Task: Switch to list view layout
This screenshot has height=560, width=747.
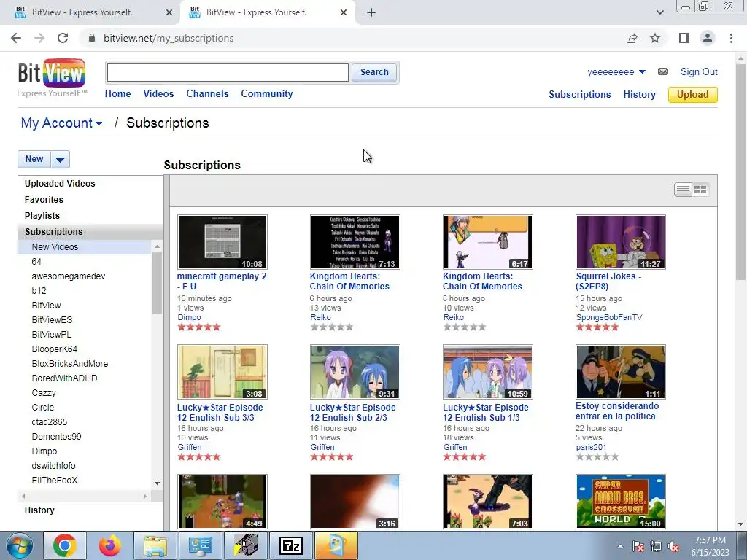Action: (683, 190)
